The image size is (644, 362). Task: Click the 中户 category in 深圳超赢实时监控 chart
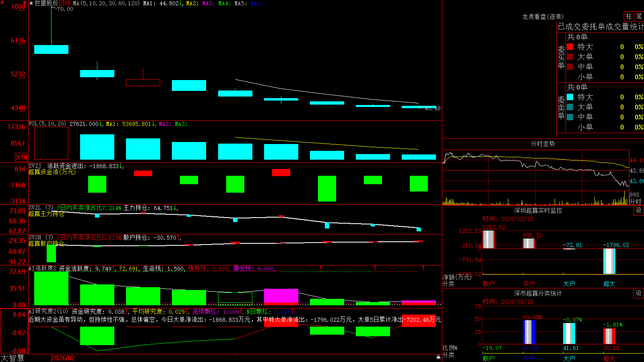(x=529, y=284)
